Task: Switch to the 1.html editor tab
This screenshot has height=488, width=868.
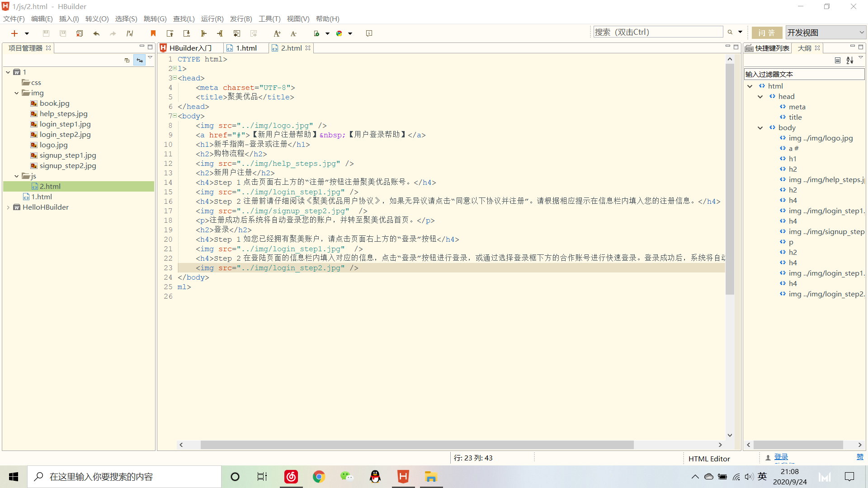Action: click(x=246, y=48)
